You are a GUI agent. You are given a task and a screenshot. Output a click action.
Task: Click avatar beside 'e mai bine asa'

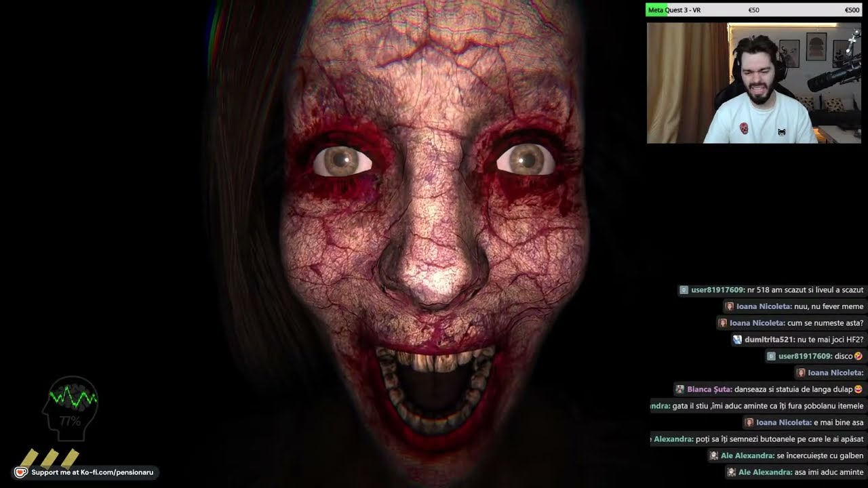[x=749, y=422]
